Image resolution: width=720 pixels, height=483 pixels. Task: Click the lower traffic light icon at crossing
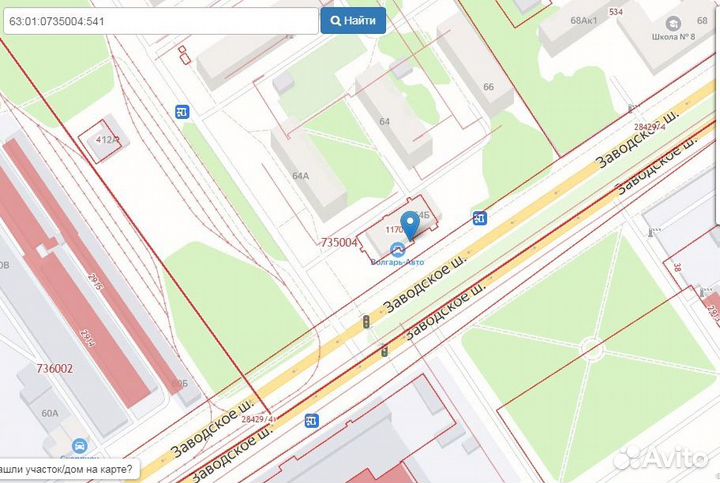click(384, 351)
